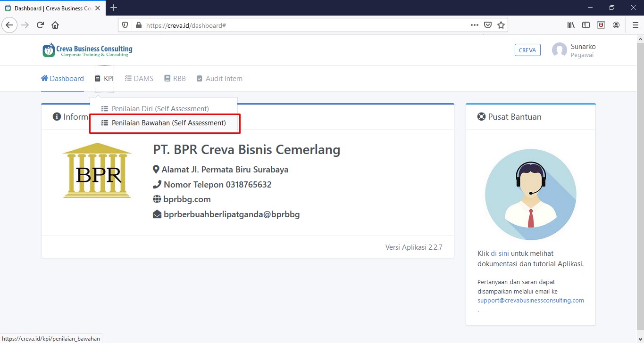Click the BPR bank building logo
This screenshot has height=343, width=644.
pyautogui.click(x=97, y=170)
